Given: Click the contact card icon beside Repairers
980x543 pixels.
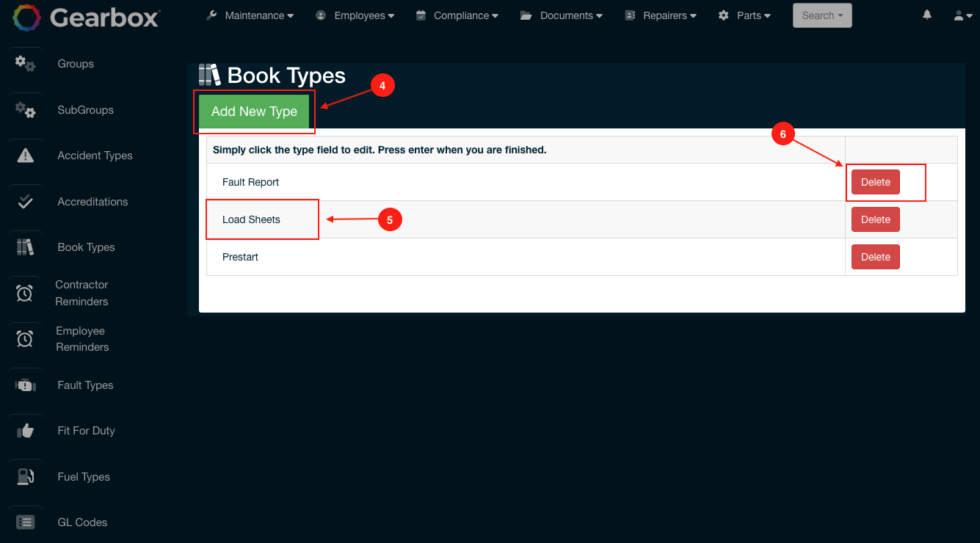Looking at the screenshot, I should tap(630, 15).
